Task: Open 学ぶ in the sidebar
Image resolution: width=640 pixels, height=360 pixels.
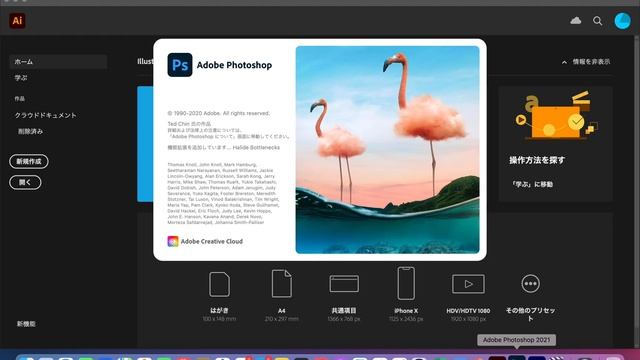Action: pyautogui.click(x=21, y=78)
